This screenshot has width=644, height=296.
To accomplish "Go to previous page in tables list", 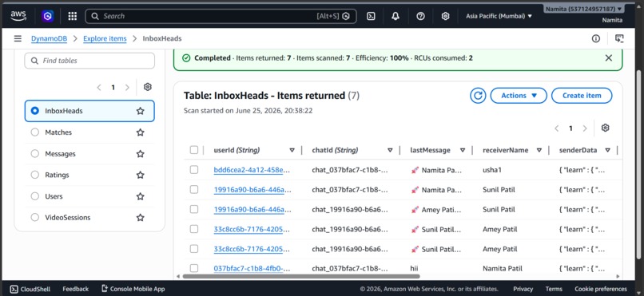I will [x=99, y=87].
